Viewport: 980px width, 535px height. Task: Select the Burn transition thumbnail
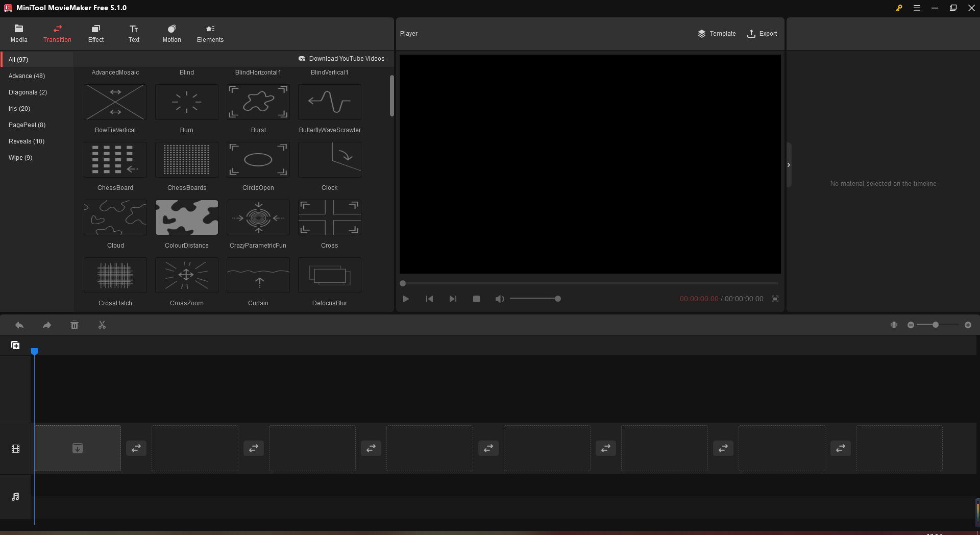pyautogui.click(x=187, y=102)
